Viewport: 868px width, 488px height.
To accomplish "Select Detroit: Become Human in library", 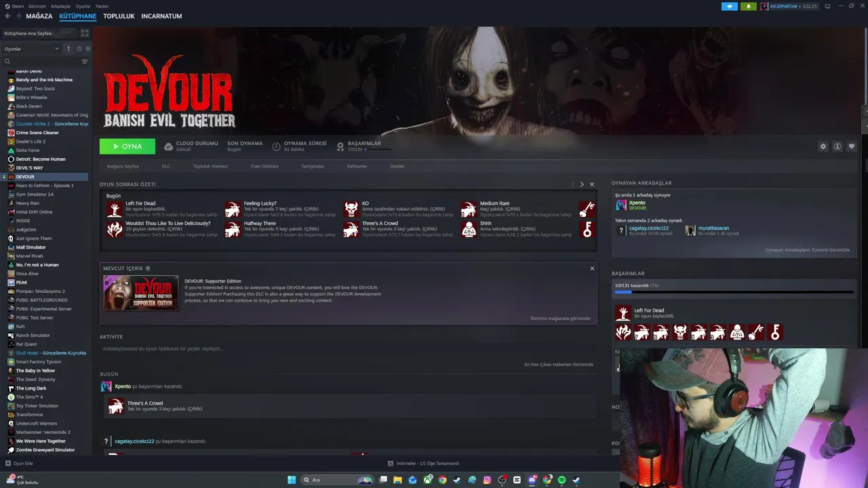I will (x=41, y=159).
